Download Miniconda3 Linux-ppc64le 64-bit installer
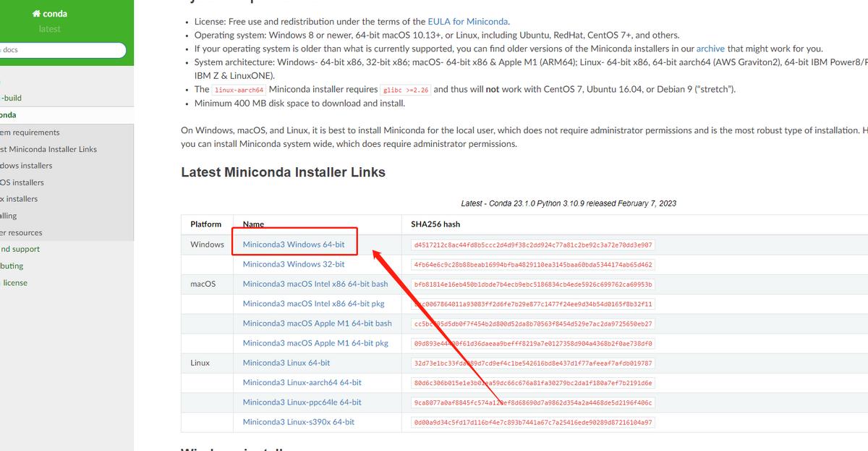 point(302,402)
